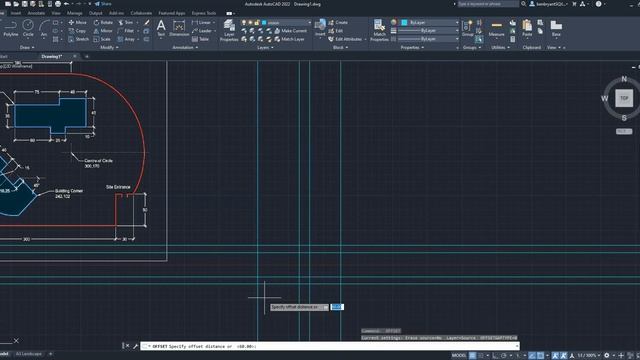Click the Open folder icon in quick access toolbar
Image resolution: width=640 pixels, height=360 pixels.
tap(16, 4)
